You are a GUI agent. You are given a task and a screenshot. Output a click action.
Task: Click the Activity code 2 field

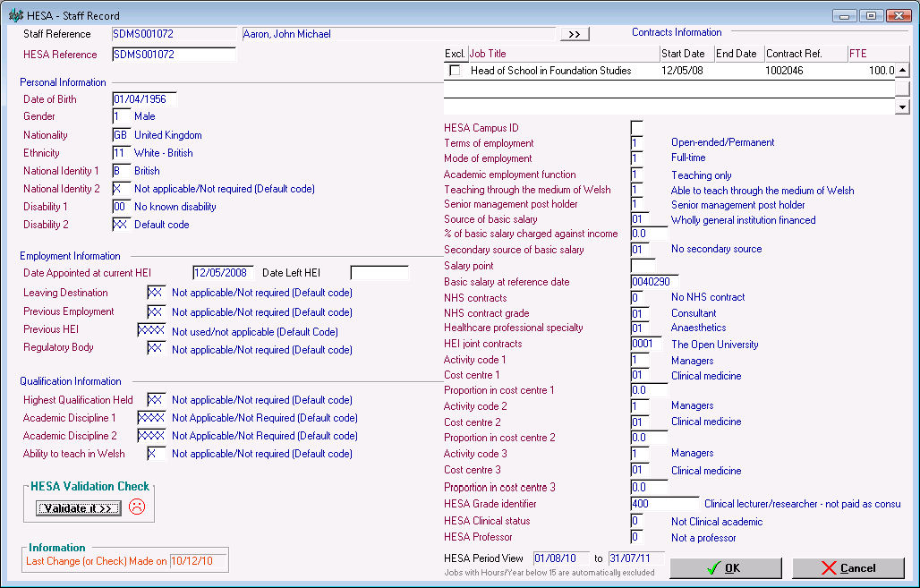640,406
